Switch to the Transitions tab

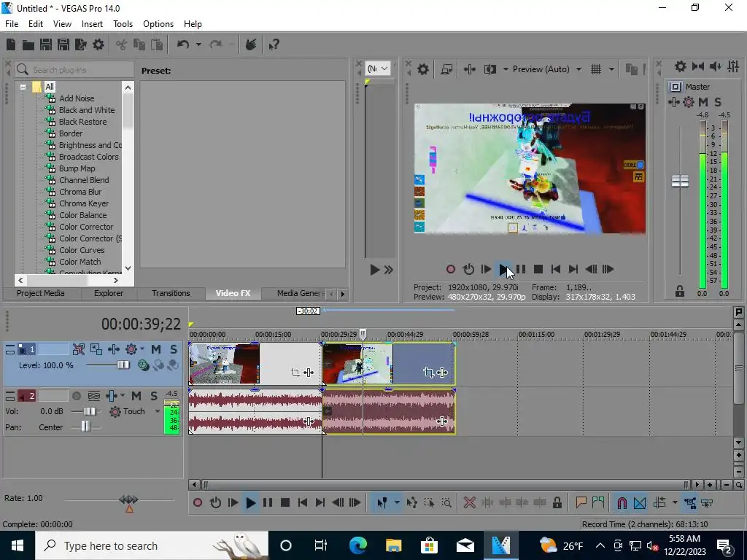171,293
